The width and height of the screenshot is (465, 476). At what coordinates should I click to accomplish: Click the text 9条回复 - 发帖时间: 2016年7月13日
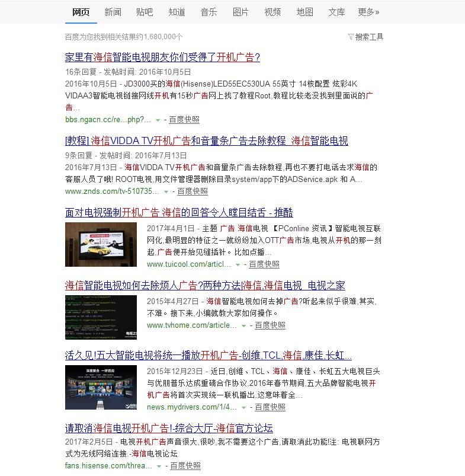point(126,155)
